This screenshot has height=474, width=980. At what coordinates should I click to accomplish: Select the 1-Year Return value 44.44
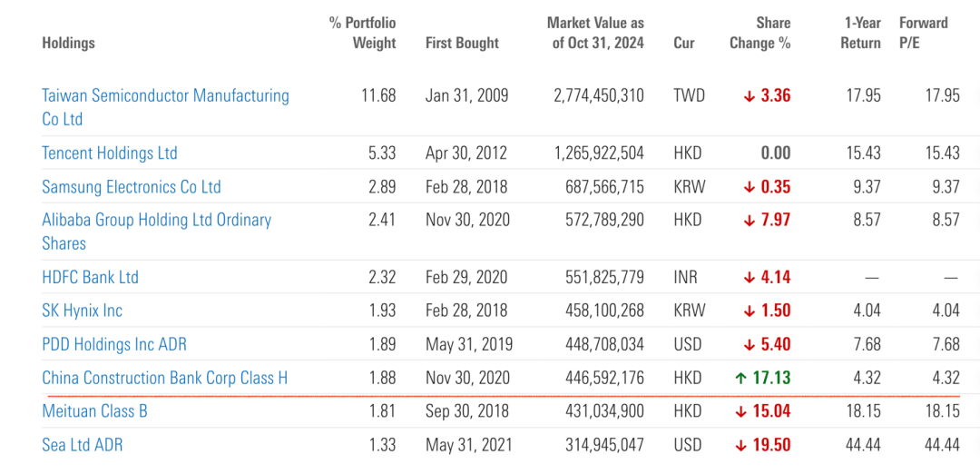863,445
